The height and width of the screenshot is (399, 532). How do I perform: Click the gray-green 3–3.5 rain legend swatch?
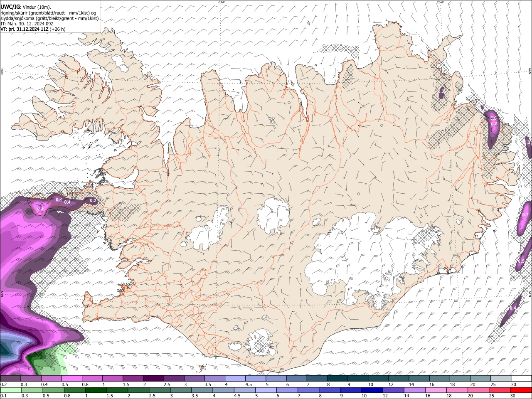coord(181,390)
